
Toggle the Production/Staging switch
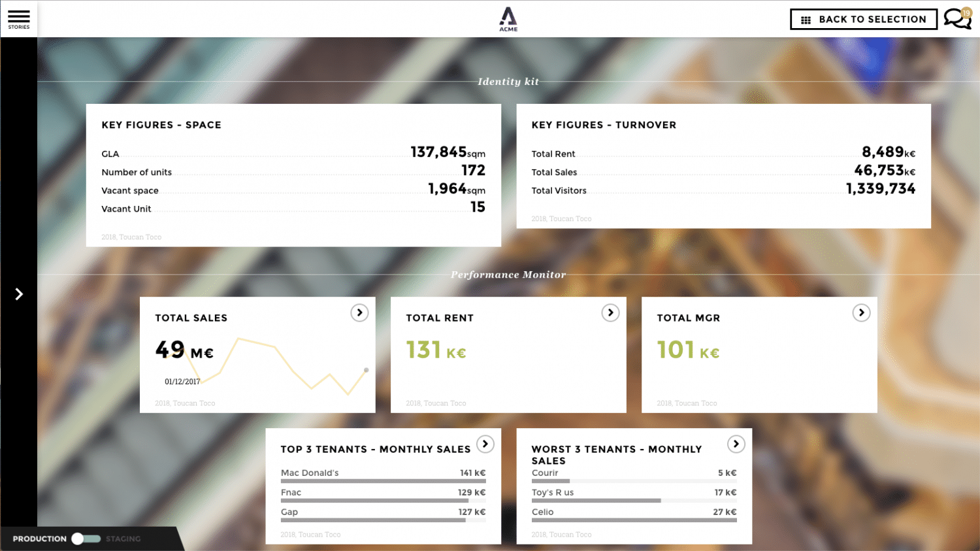click(x=86, y=539)
